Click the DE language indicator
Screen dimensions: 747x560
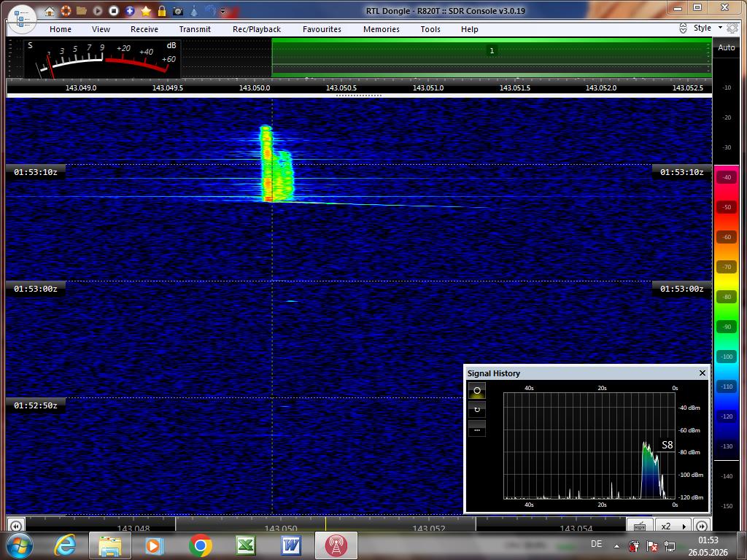coord(596,544)
